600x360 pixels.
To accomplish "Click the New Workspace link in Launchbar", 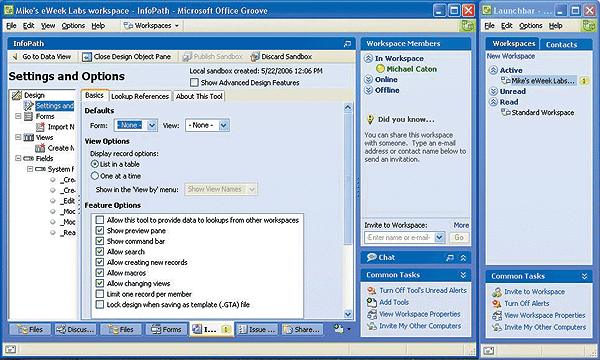I will tap(511, 56).
